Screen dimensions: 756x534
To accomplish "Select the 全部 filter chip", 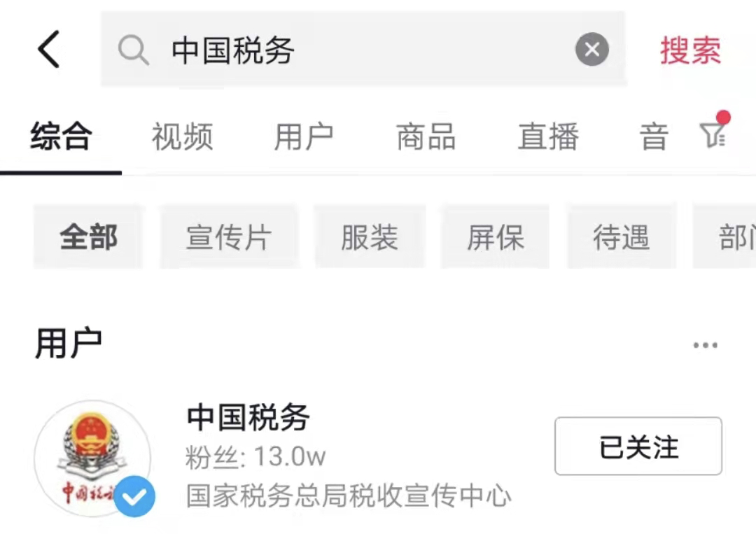I will pyautogui.click(x=88, y=237).
